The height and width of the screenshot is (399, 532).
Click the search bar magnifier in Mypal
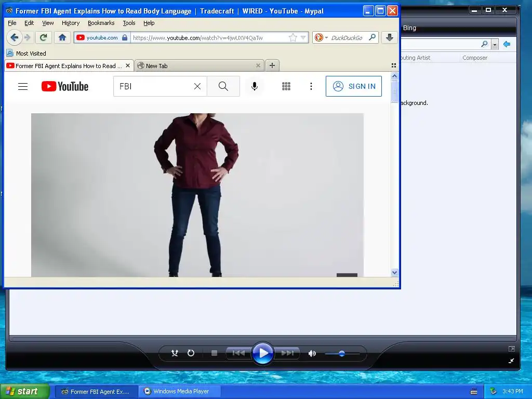click(x=373, y=37)
